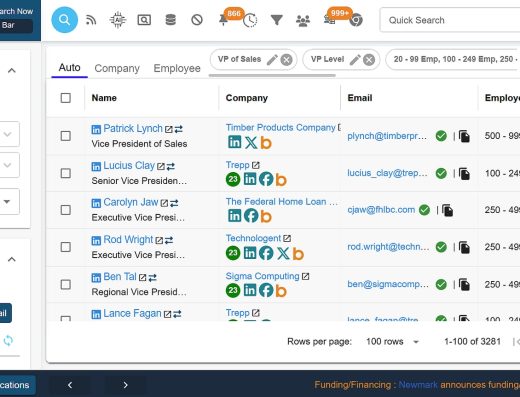Switch to the Auto tab

69,68
